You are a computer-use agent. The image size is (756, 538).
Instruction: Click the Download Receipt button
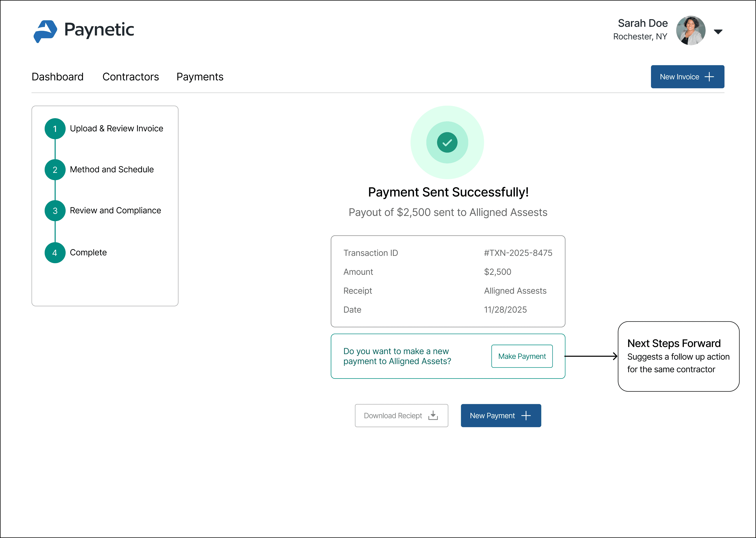click(401, 415)
